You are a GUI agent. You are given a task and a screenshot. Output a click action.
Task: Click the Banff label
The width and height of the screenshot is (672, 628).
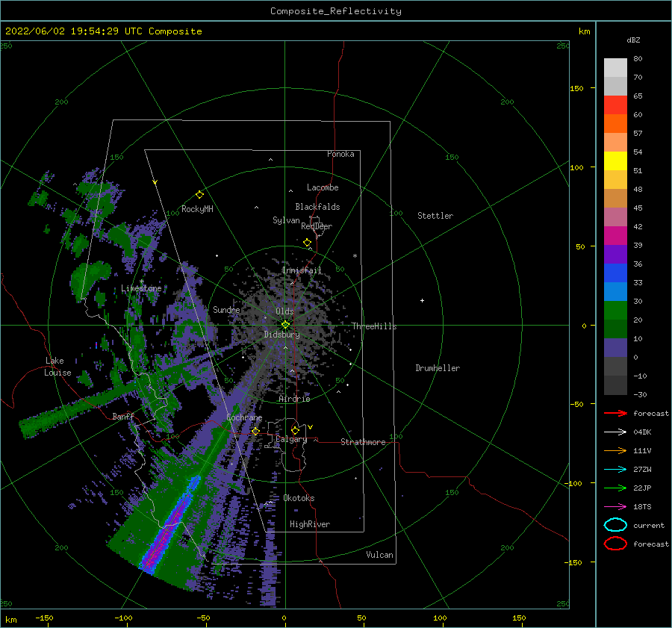tap(123, 416)
